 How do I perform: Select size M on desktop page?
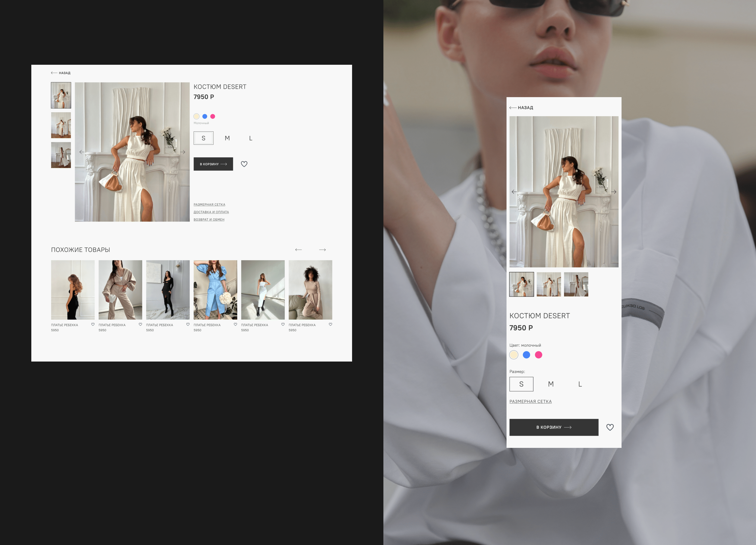click(x=227, y=138)
